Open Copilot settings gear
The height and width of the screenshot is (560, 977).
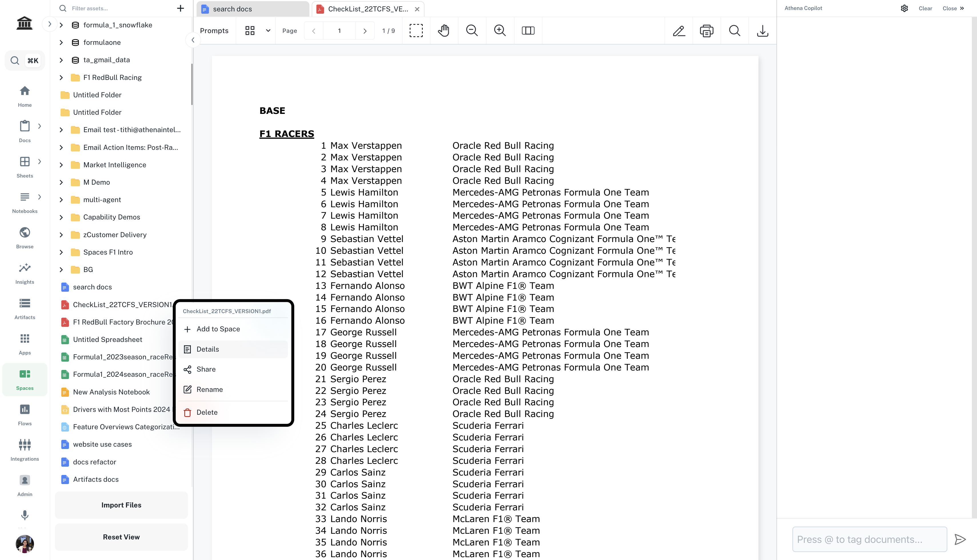(904, 9)
